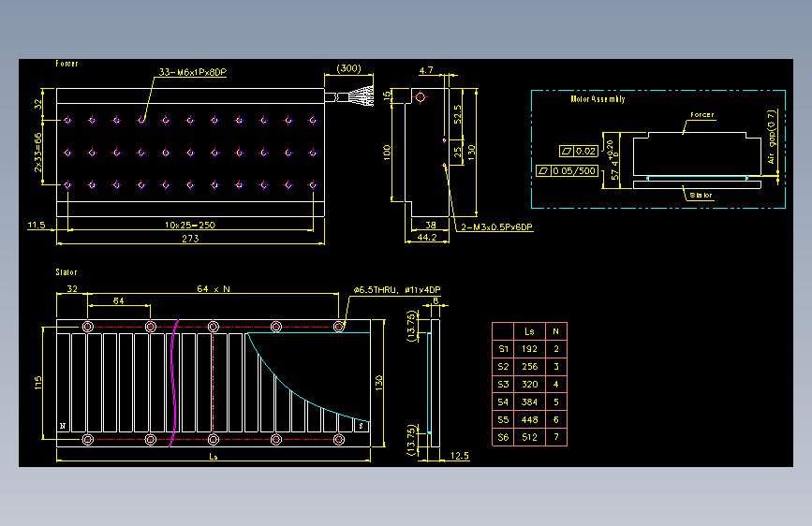Select the 64 x N dimension
Screen dimensions: 812x526
click(214, 289)
